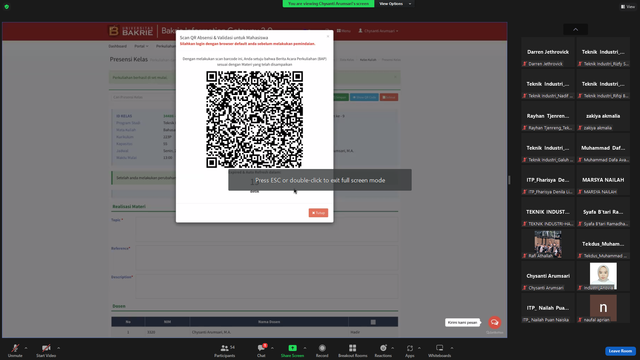Open Whiteboards
This screenshot has height=360, width=640.
point(440,350)
